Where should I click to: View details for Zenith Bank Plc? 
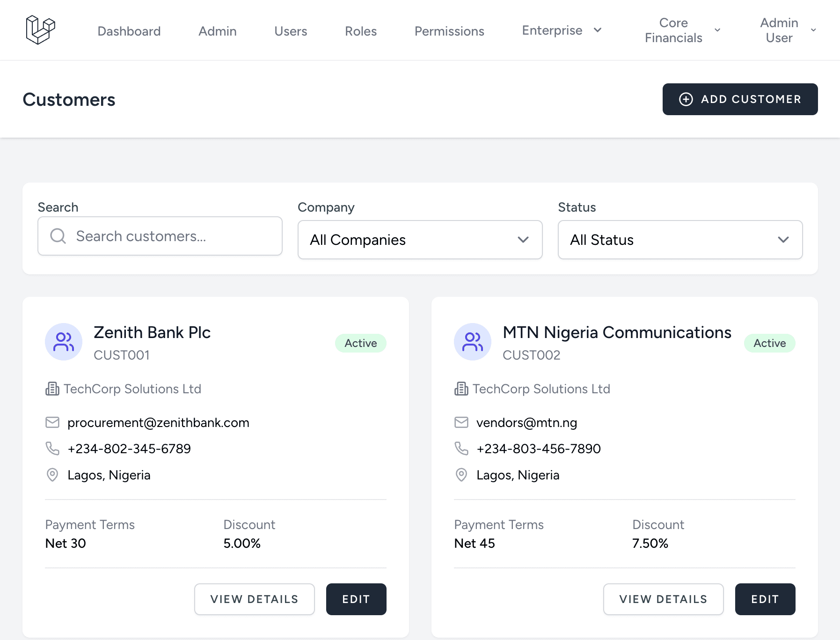click(255, 599)
